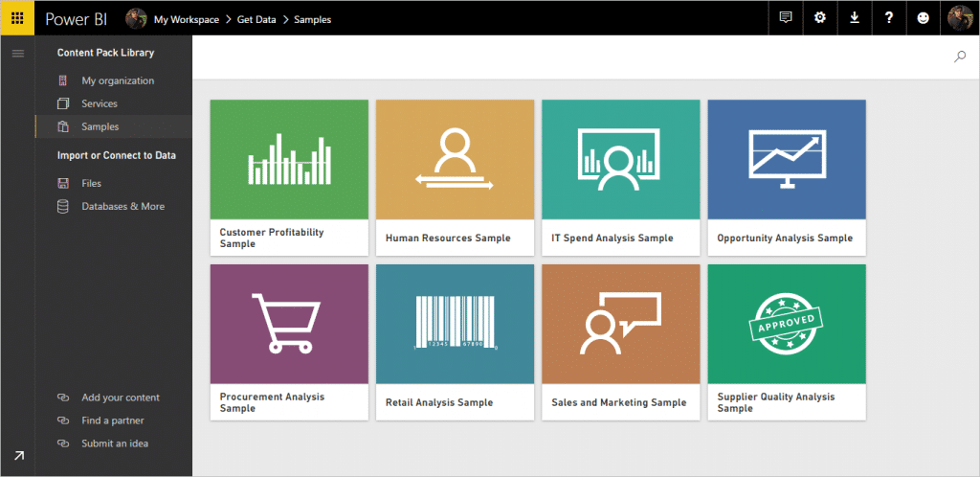The height and width of the screenshot is (477, 980).
Task: Open the settings gear icon
Action: [820, 17]
